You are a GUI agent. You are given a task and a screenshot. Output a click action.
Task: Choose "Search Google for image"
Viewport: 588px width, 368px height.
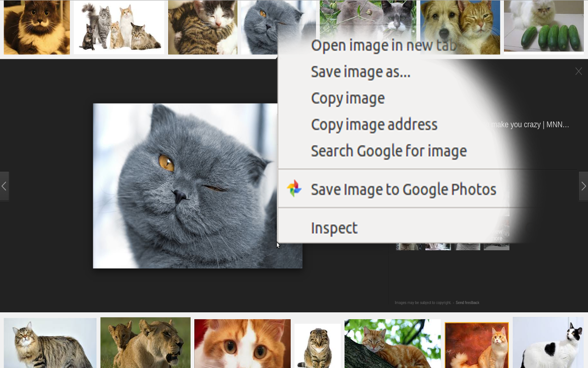(x=389, y=150)
